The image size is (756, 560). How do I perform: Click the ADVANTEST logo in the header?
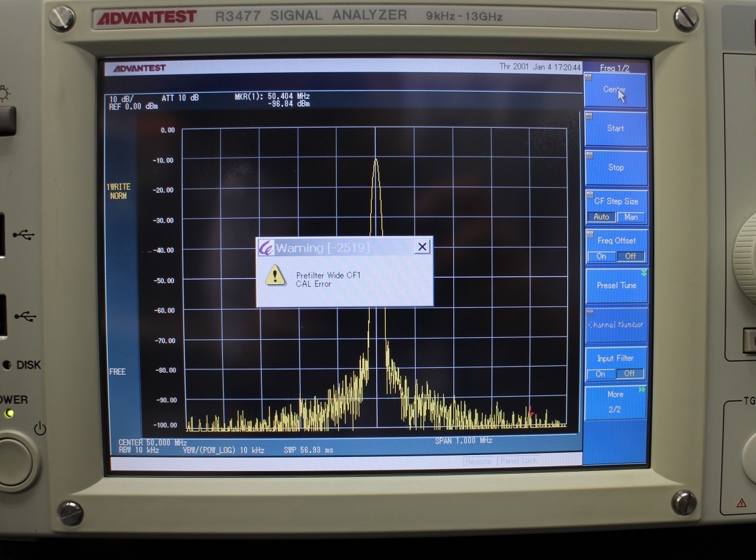click(x=140, y=68)
